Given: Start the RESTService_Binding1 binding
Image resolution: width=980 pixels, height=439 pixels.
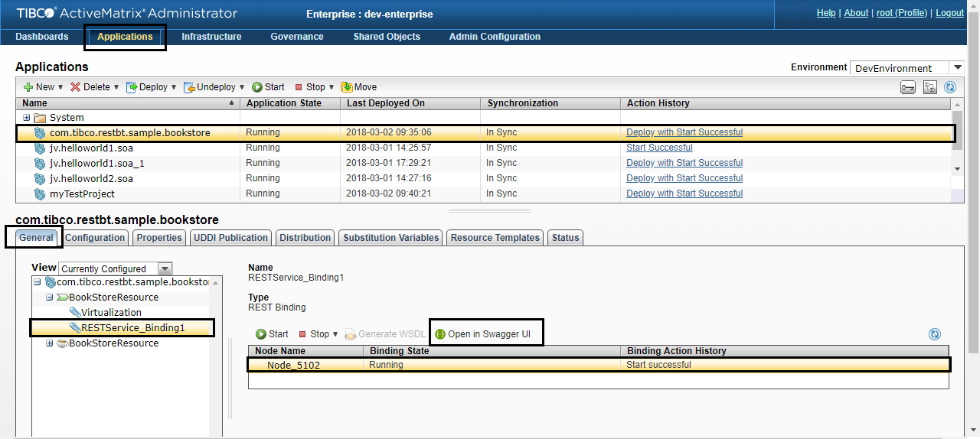Looking at the screenshot, I should click(x=272, y=334).
